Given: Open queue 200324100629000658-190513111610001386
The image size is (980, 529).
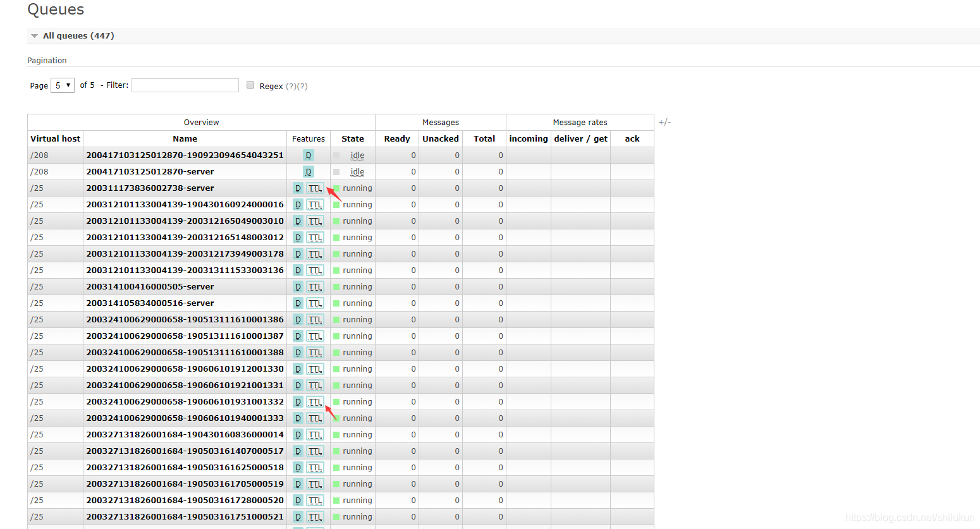Looking at the screenshot, I should coord(185,320).
